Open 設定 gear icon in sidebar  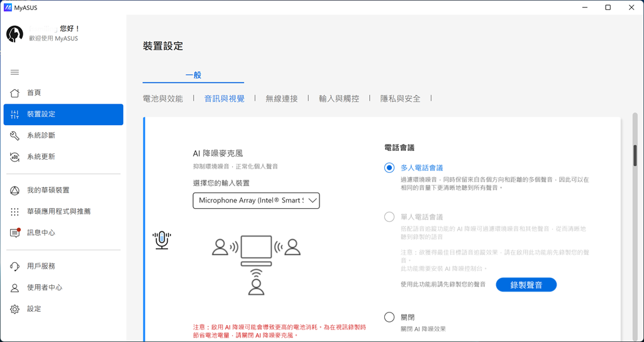click(15, 309)
